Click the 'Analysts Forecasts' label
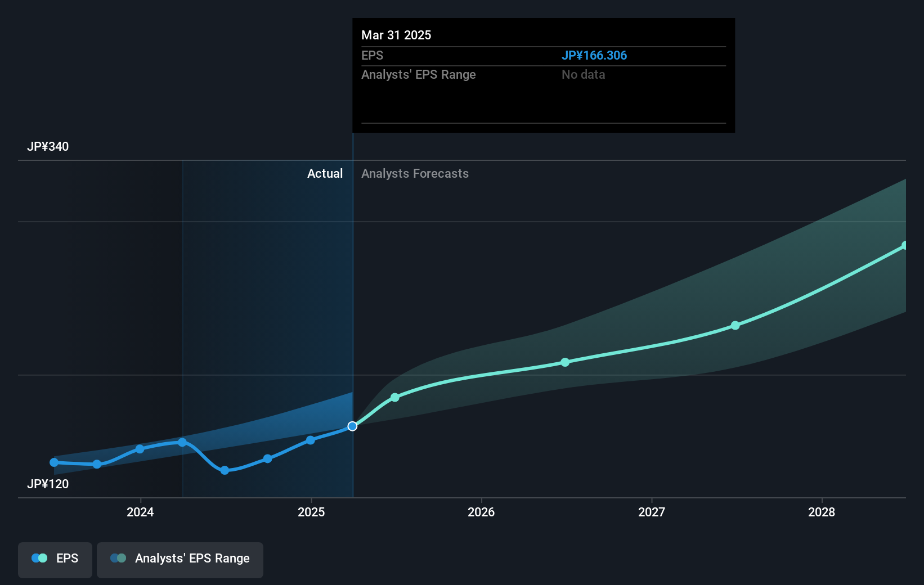 [415, 173]
